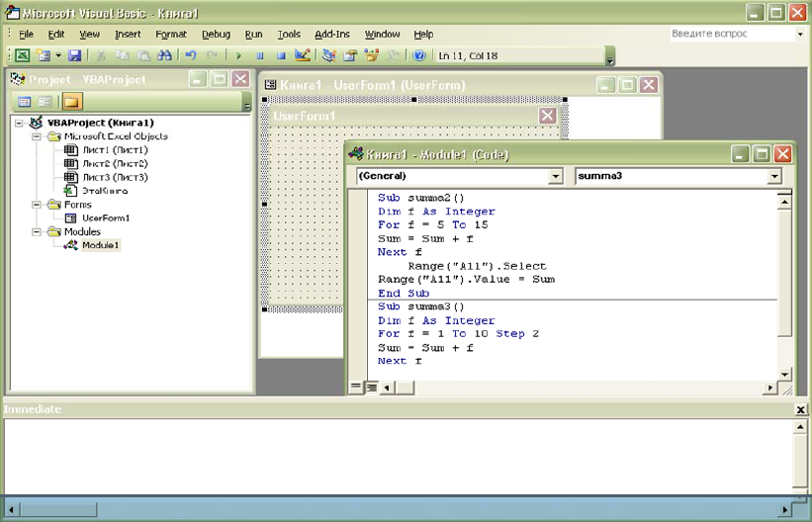Click code window vertical scroll down arrow
Viewport: 812px width, 522px height.
(x=784, y=374)
